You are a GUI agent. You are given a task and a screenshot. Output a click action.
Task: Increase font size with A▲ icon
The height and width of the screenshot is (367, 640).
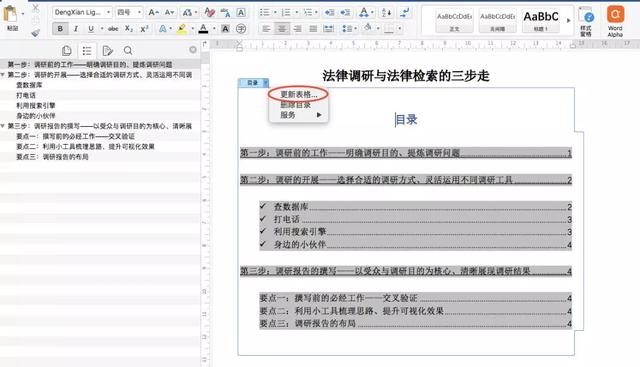point(153,13)
